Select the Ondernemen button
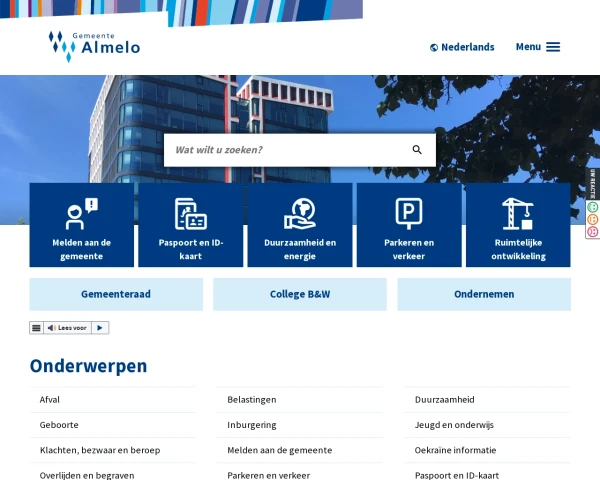Viewport: 600px width, 480px height. click(484, 294)
